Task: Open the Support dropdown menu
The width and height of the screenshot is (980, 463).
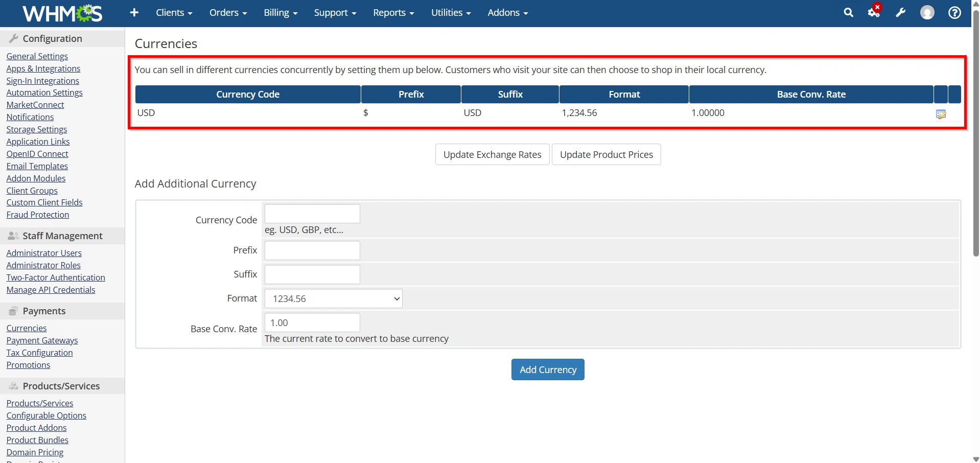Action: click(335, 13)
